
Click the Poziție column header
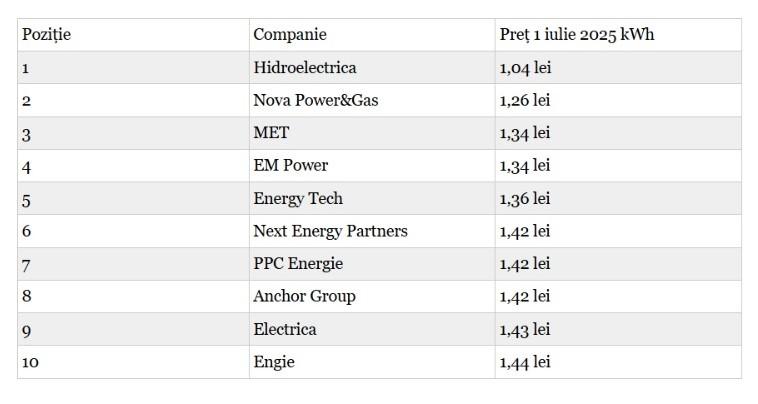46,35
